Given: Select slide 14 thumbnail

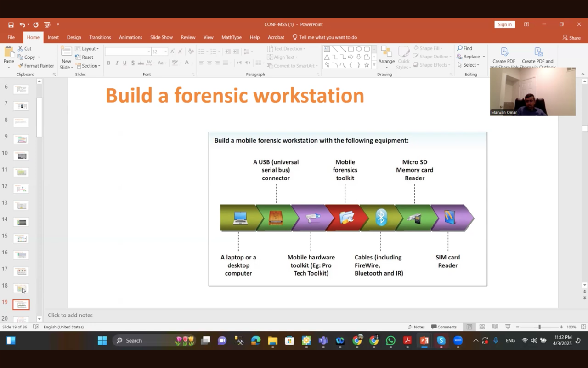Looking at the screenshot, I should point(22,222).
